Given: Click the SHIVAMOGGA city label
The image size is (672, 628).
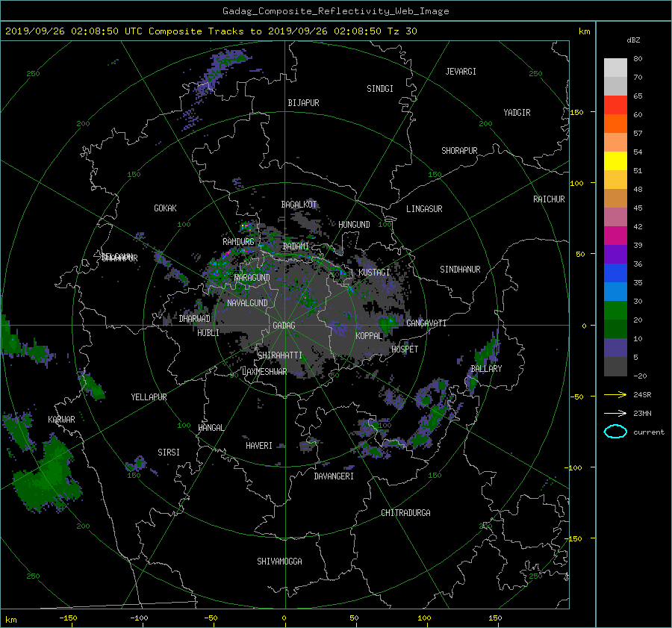Looking at the screenshot, I should (x=279, y=562).
